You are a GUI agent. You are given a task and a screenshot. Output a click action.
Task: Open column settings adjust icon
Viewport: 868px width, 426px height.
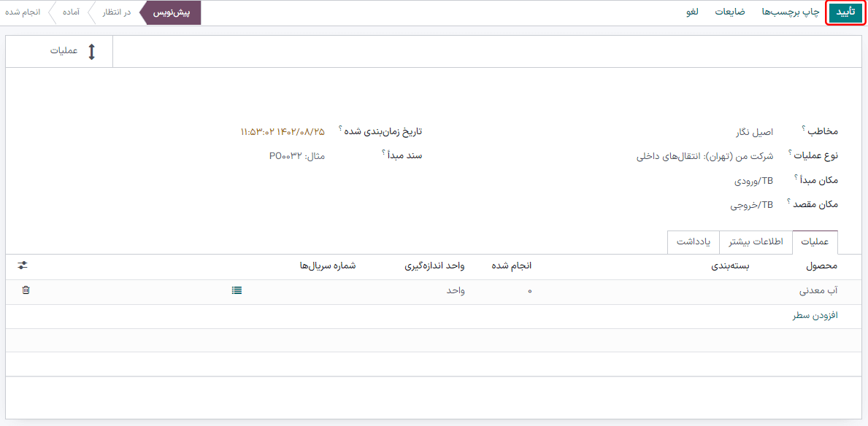22,266
